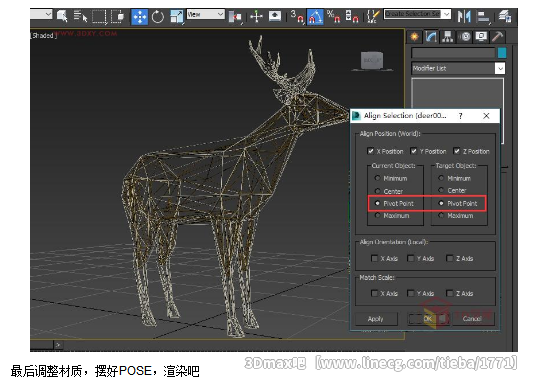Viewport: 557px width, 382px height.
Task: Enable X Axis under Align Orientation
Action: coord(374,258)
